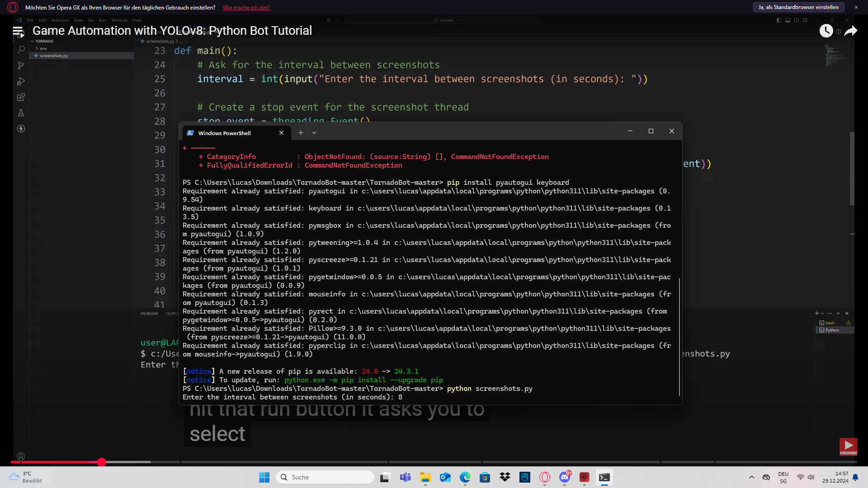868x488 pixels.
Task: Click the Windows 'Suche' search field
Action: [325, 477]
